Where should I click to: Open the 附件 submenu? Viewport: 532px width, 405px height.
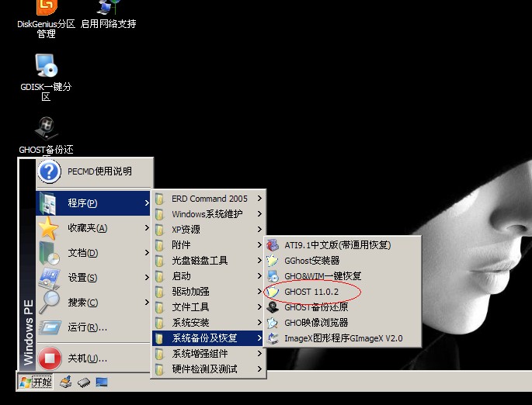coord(208,244)
